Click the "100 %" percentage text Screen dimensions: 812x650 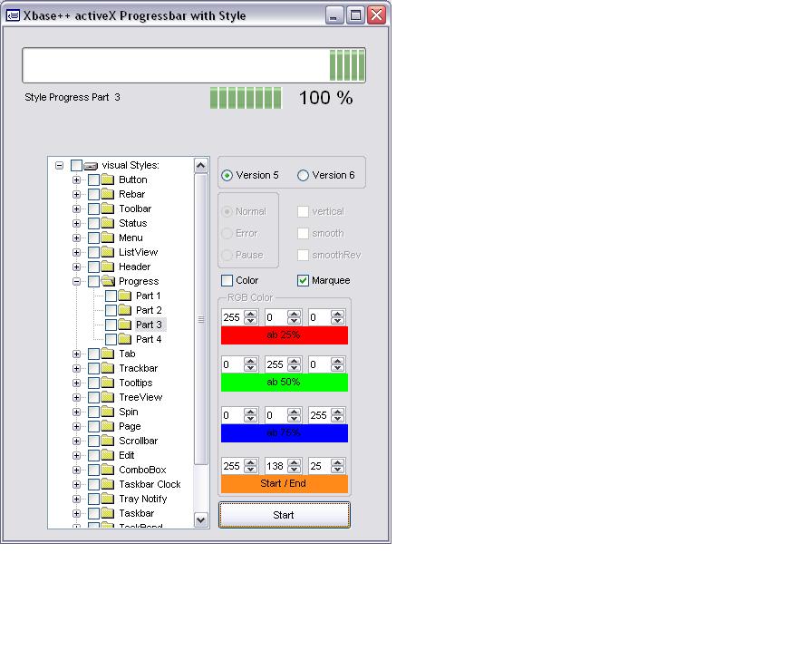(325, 98)
